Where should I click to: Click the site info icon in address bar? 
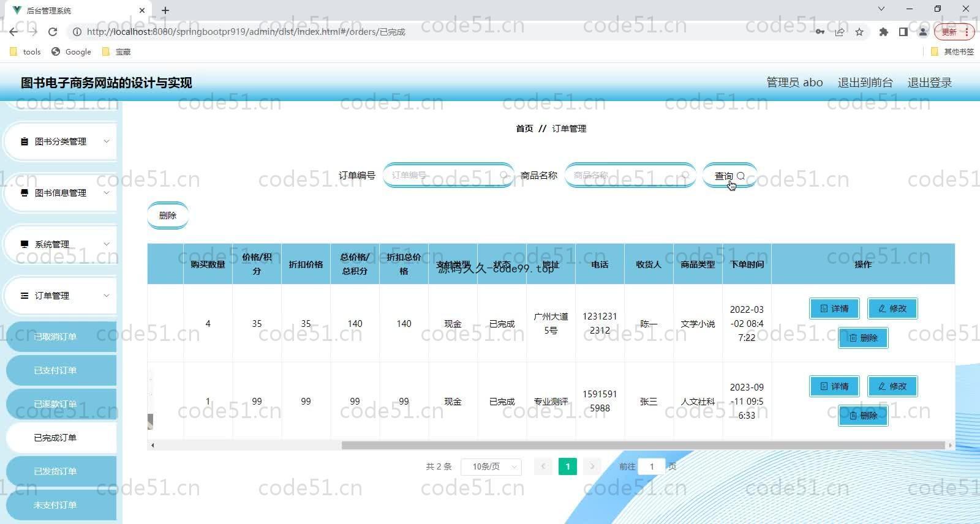pyautogui.click(x=77, y=32)
